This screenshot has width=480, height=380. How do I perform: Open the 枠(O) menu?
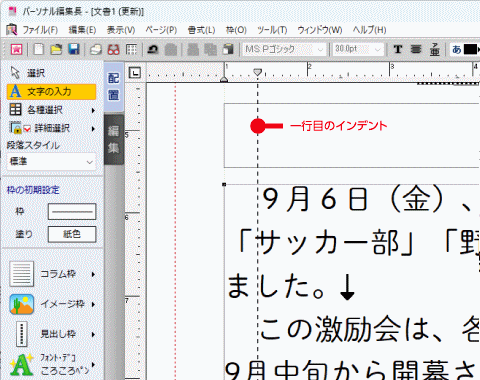point(236,30)
